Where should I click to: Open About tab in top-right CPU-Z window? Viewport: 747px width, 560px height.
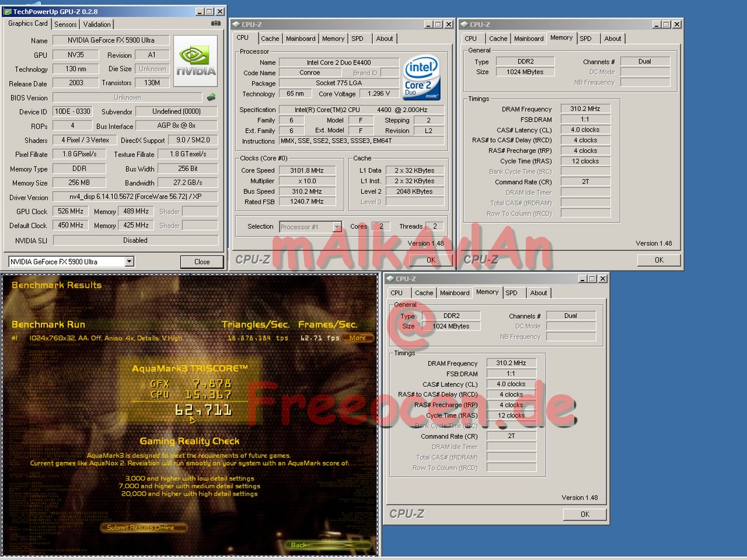(x=613, y=39)
